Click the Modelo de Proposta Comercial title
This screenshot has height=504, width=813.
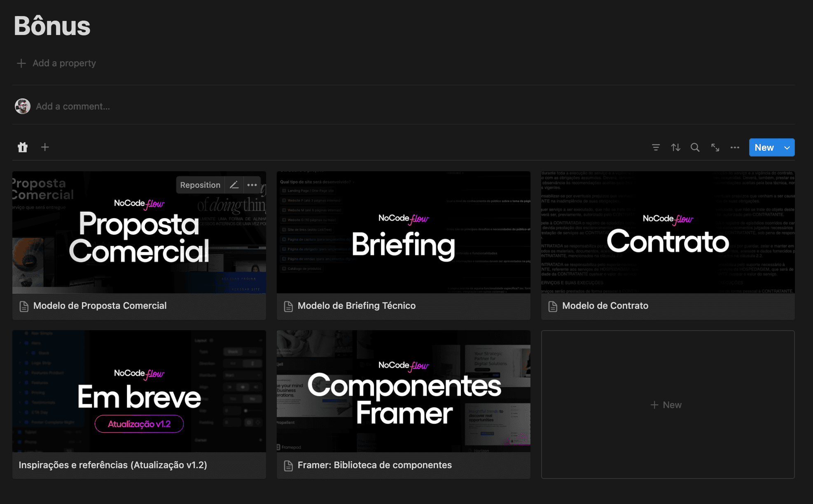coord(100,306)
